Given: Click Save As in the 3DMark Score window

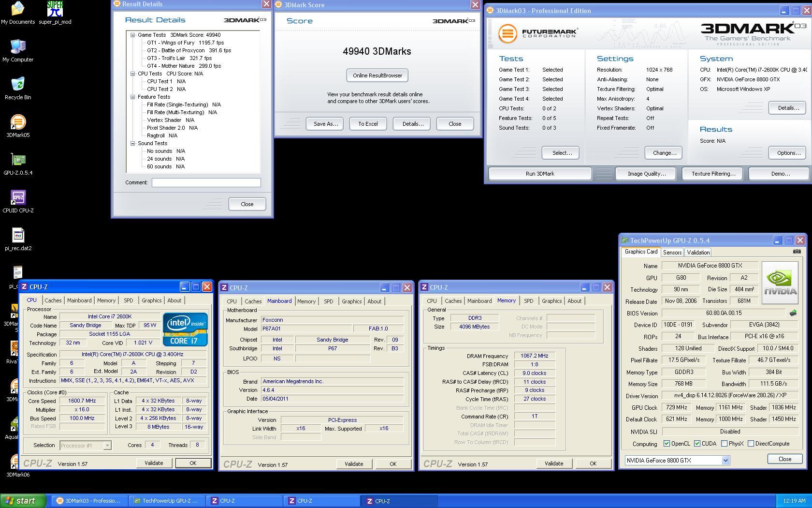Looking at the screenshot, I should pos(325,124).
